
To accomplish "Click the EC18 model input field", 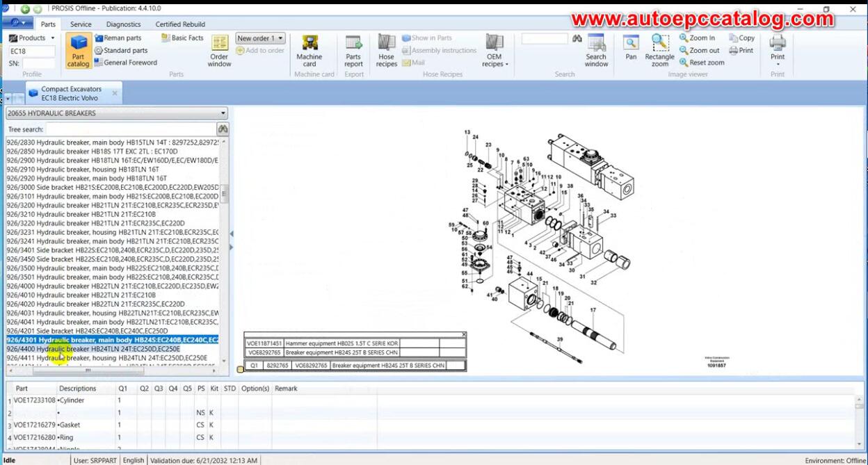I will 31,51.
